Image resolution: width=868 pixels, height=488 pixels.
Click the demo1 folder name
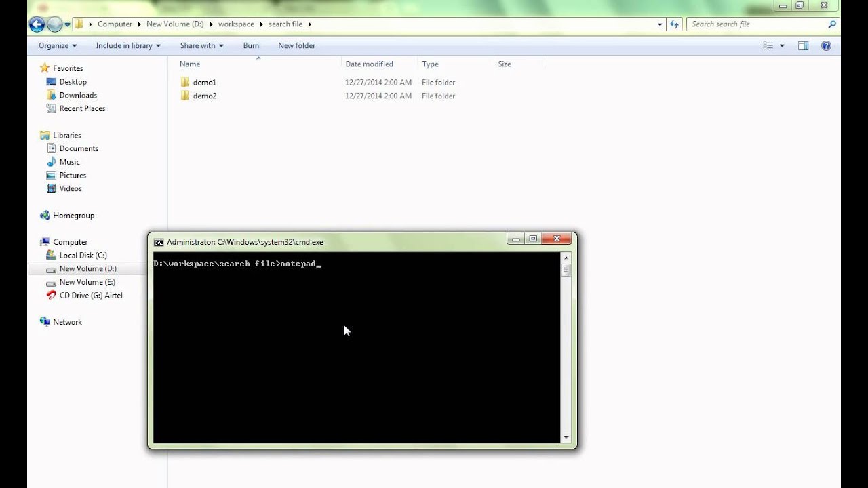pos(204,83)
